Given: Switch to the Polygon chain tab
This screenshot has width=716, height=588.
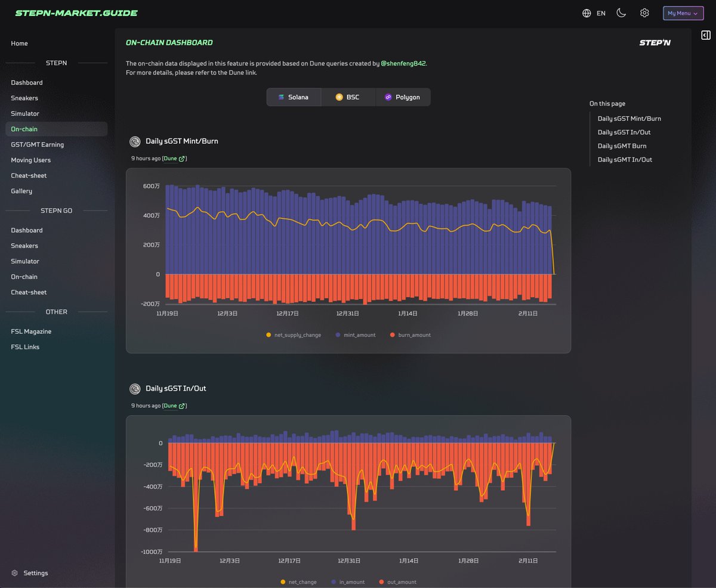Looking at the screenshot, I should tap(403, 97).
